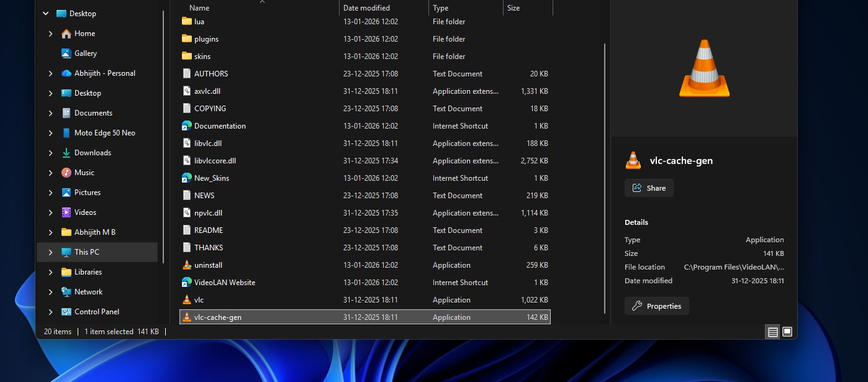Click the Control Panel icon in sidebar
The image size is (868, 382).
tap(66, 312)
